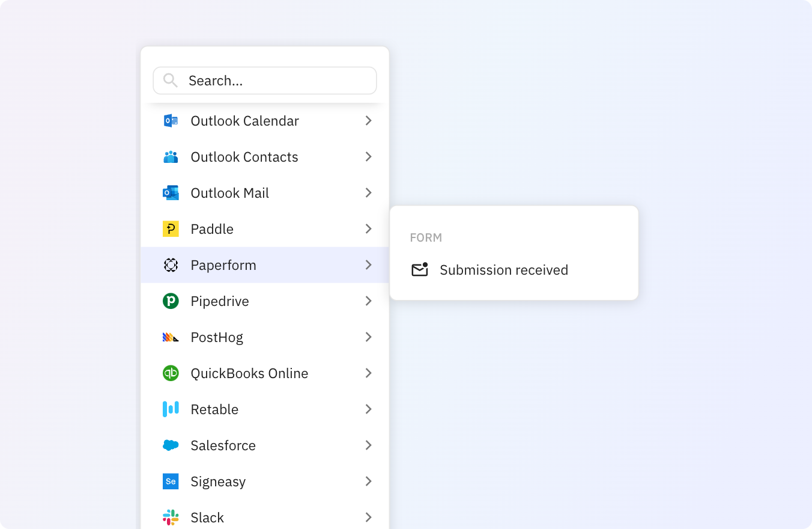Click the Outlook Mail envelope icon
Screen dimensions: 812x529
(171, 193)
